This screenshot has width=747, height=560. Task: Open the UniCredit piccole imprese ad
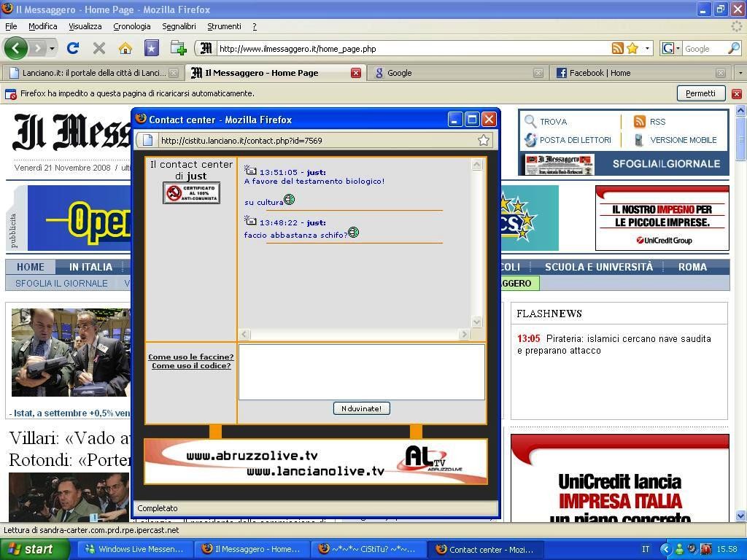[662, 218]
